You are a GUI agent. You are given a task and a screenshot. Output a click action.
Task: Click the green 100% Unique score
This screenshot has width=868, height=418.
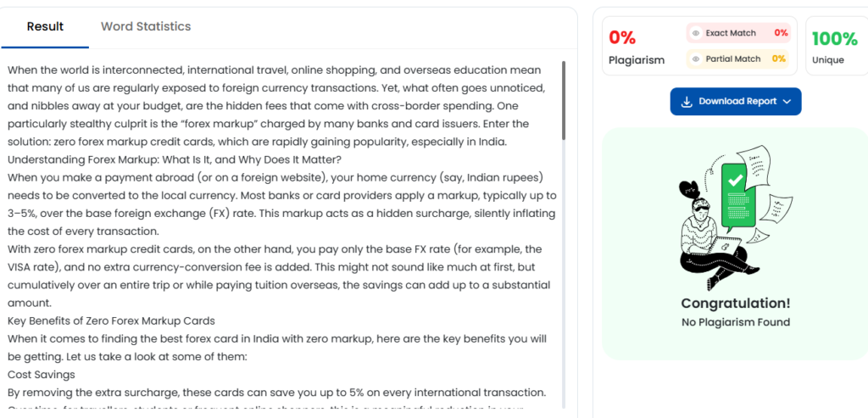pos(834,38)
